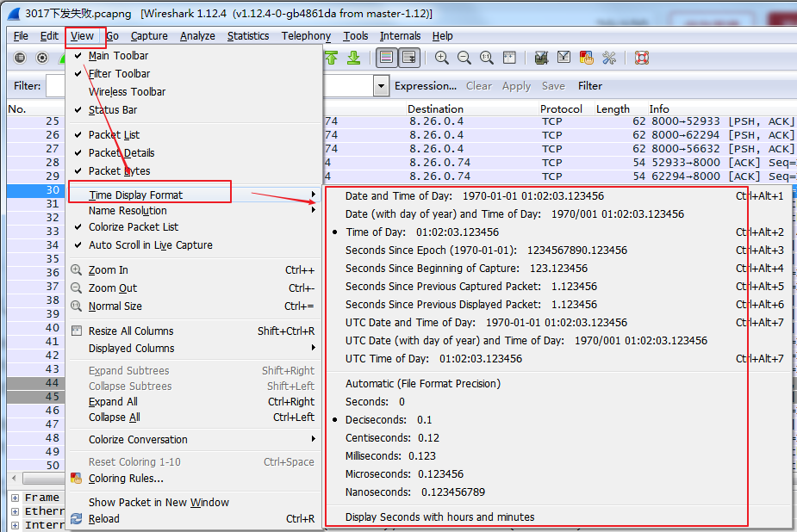Uncheck Status Bar in the View menu
The image size is (797, 532).
tap(111, 109)
